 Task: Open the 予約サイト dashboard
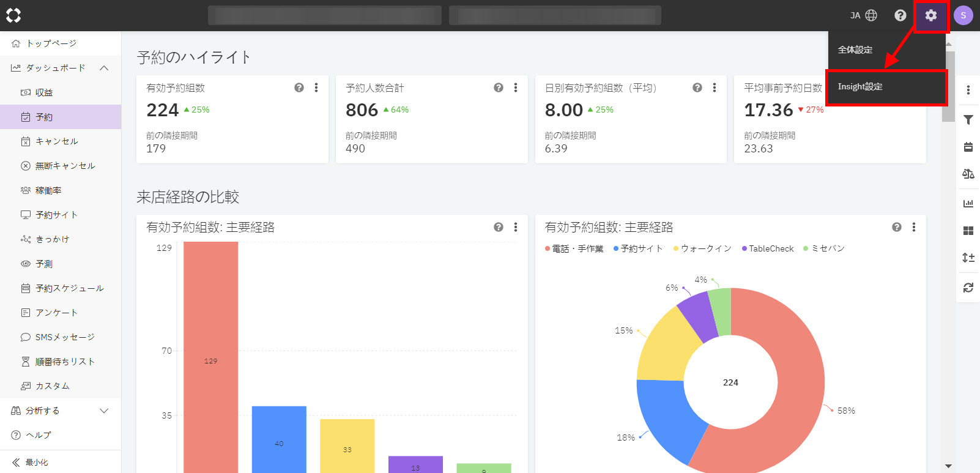click(x=60, y=215)
